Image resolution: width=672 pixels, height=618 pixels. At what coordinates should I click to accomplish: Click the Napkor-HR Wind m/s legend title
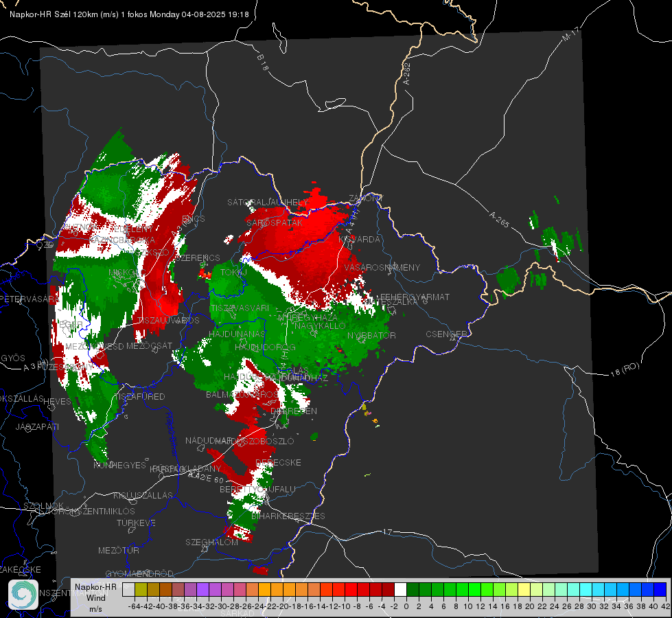[95, 597]
